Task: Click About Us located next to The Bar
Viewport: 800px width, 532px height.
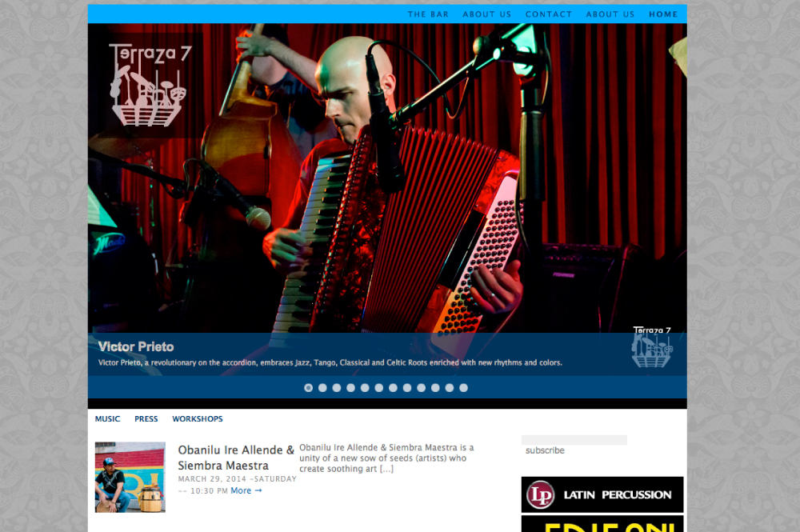Action: (x=486, y=14)
